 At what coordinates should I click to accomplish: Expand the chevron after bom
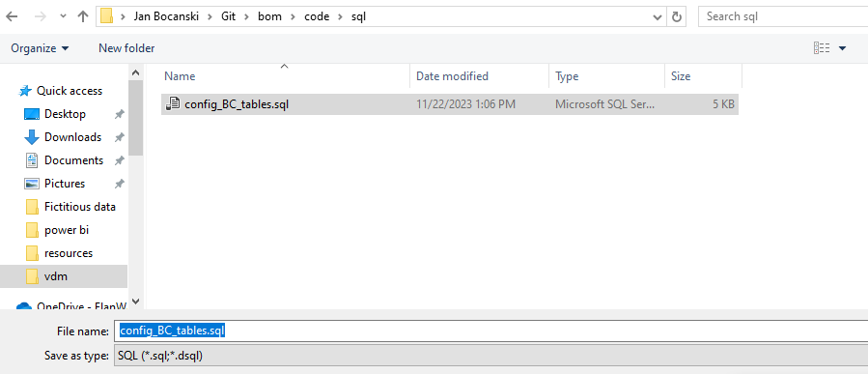pyautogui.click(x=293, y=16)
